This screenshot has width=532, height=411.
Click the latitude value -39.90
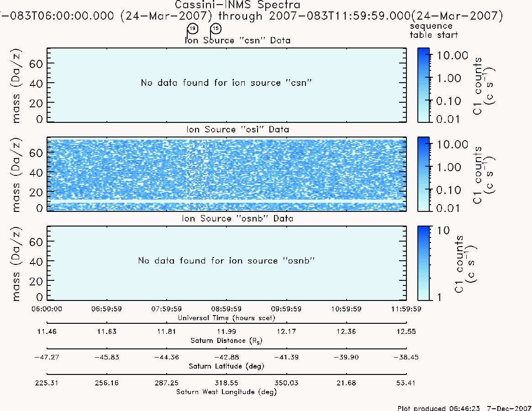(x=347, y=358)
